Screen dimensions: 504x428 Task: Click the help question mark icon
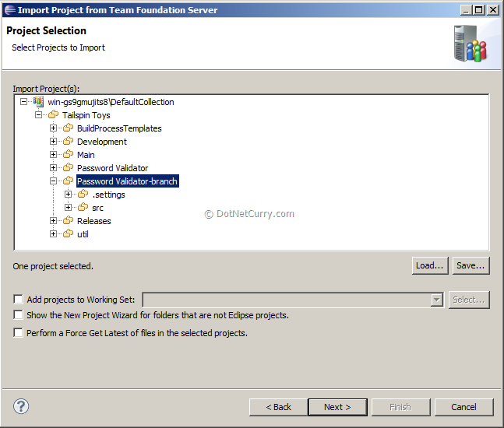click(x=21, y=406)
